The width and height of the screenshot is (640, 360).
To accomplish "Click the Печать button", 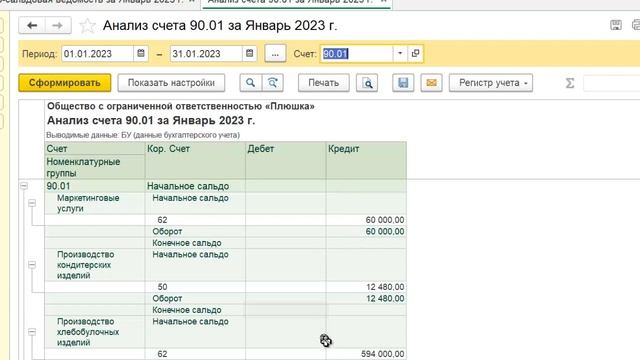I will click(x=323, y=83).
